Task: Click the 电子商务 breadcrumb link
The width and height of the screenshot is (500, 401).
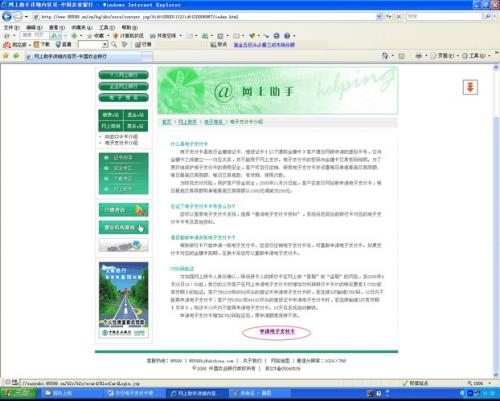Action: (213, 122)
